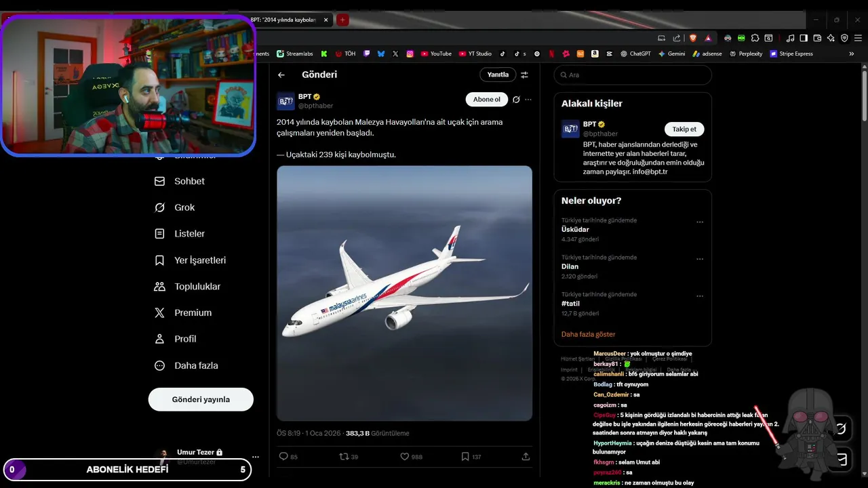This screenshot has height=488, width=868.
Task: Open Profil from the sidebar
Action: coord(176,339)
